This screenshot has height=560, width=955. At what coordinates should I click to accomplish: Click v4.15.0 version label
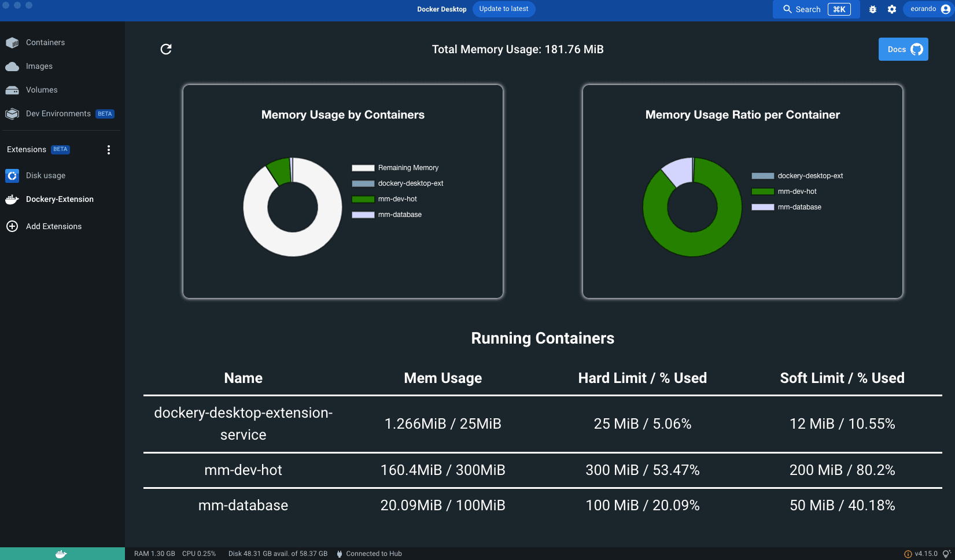click(x=926, y=554)
